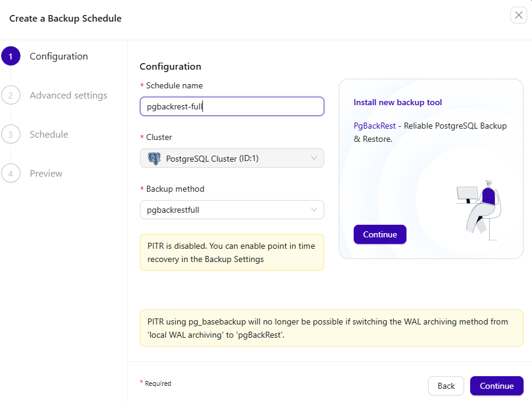Click the Back button

[x=446, y=386]
